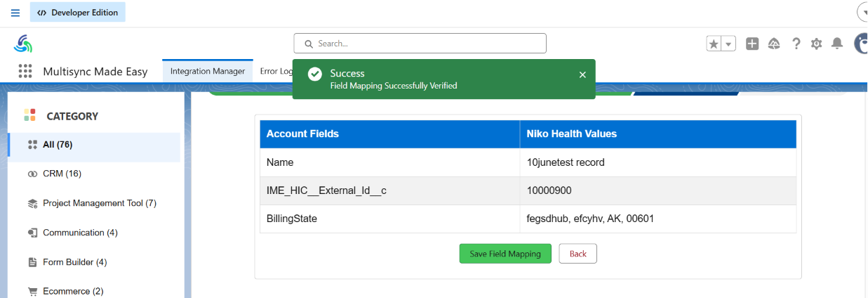
Task: Click the Communication chat icon
Action: (x=32, y=233)
